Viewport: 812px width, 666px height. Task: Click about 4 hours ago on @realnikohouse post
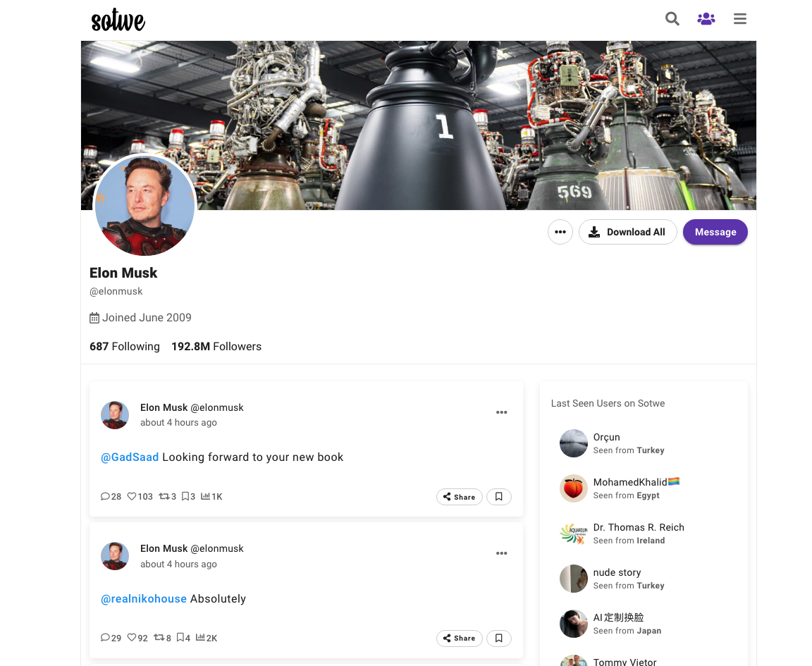click(x=178, y=564)
